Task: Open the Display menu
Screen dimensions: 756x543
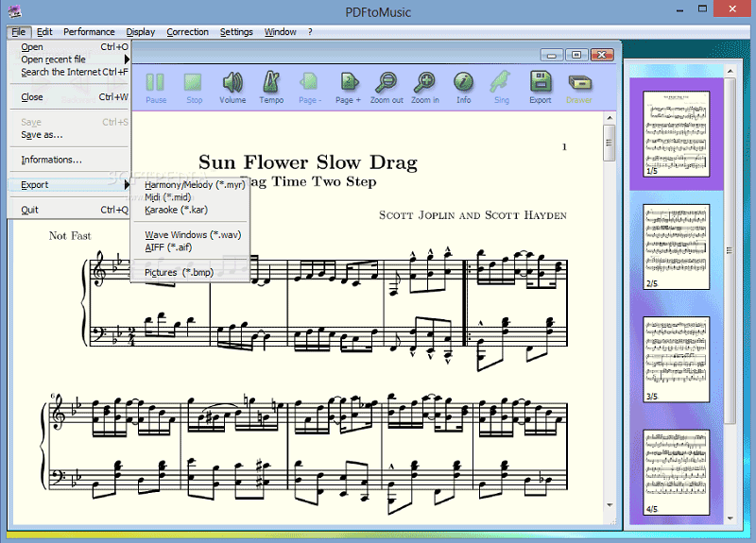Action: pos(140,32)
